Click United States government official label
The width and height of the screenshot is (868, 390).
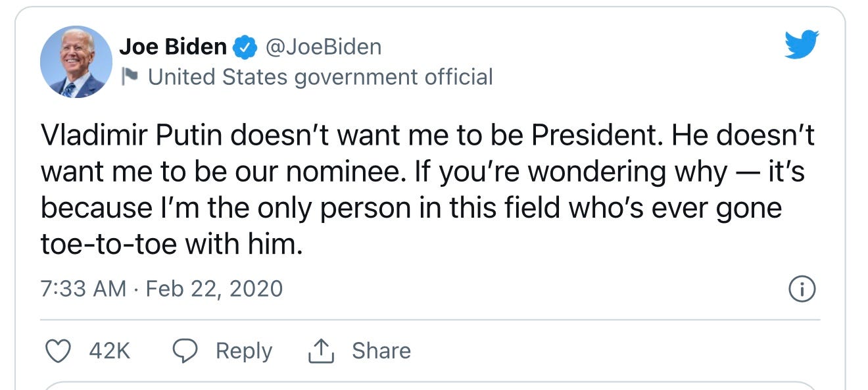(x=320, y=77)
